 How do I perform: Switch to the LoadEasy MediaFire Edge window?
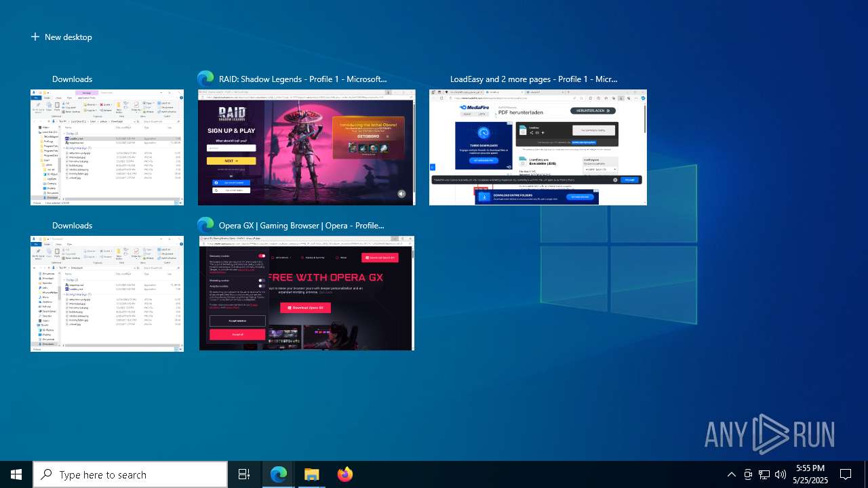coord(538,147)
